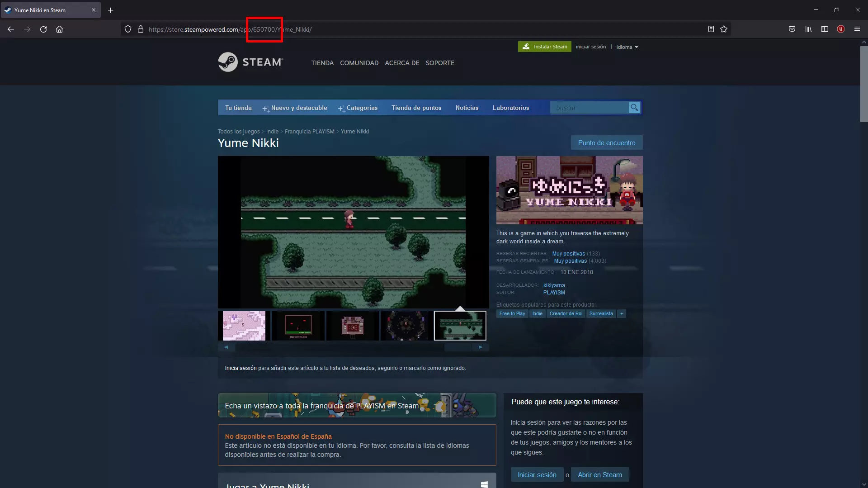
Task: Open Todos los juegos breadcrumb
Action: (x=239, y=132)
